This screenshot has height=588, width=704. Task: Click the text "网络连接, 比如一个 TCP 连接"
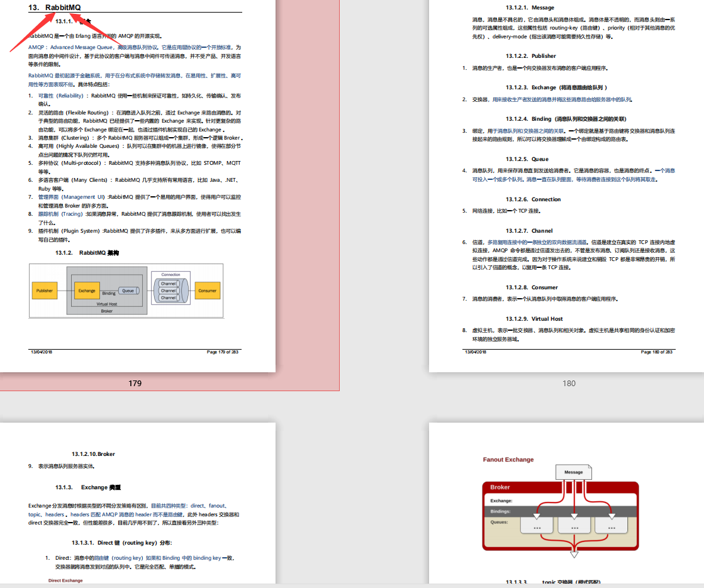pyautogui.click(x=506, y=211)
